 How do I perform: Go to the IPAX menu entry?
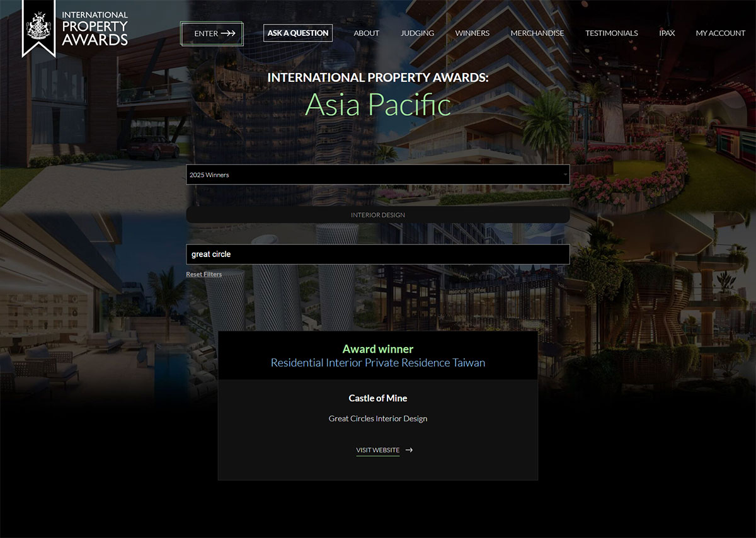click(x=667, y=33)
